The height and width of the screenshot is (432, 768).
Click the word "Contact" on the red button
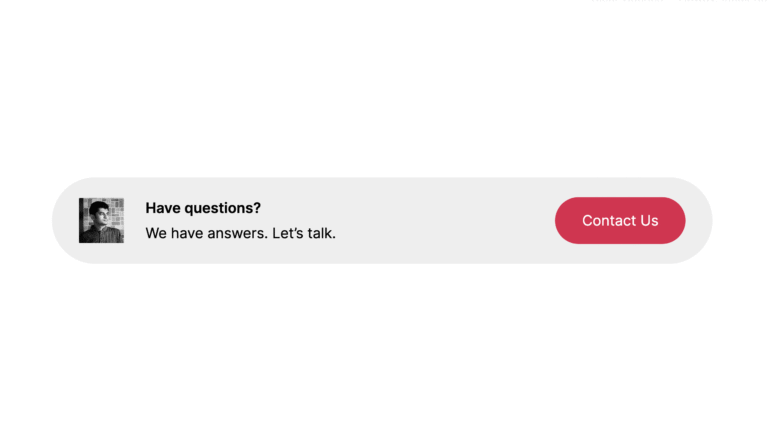tap(604, 220)
